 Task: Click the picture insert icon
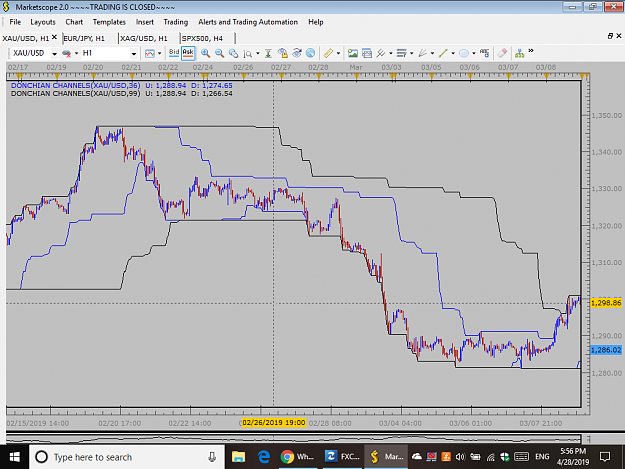352,53
